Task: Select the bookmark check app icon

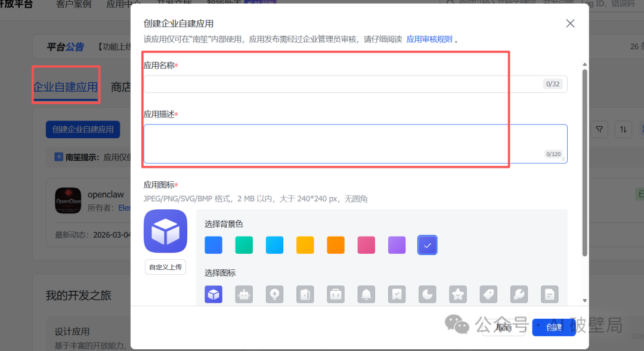Action: coord(397,294)
